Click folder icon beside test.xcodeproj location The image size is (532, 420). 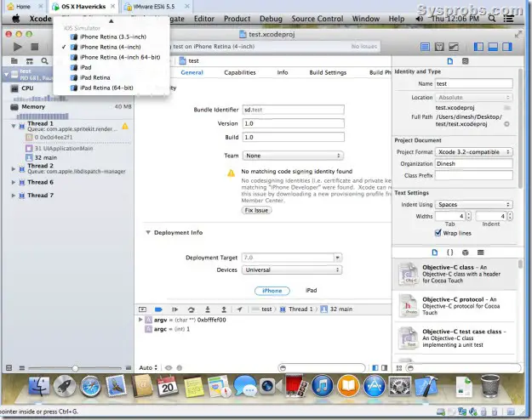(x=507, y=108)
